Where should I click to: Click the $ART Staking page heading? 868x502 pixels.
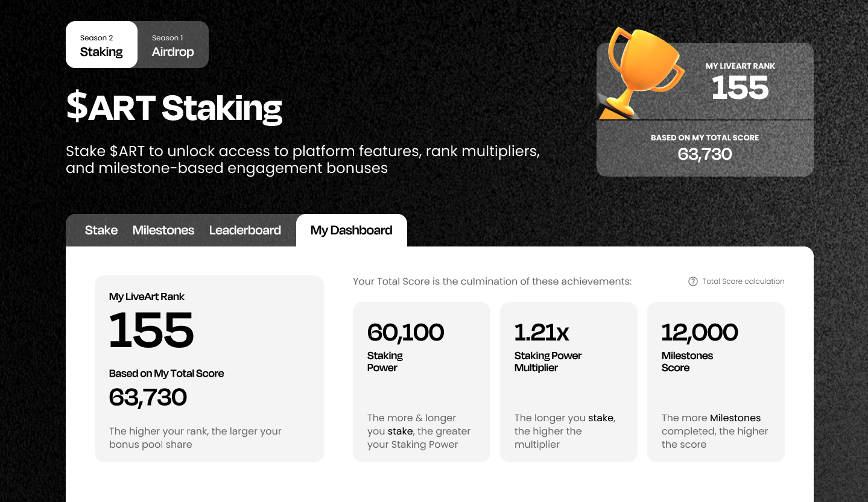click(x=174, y=107)
